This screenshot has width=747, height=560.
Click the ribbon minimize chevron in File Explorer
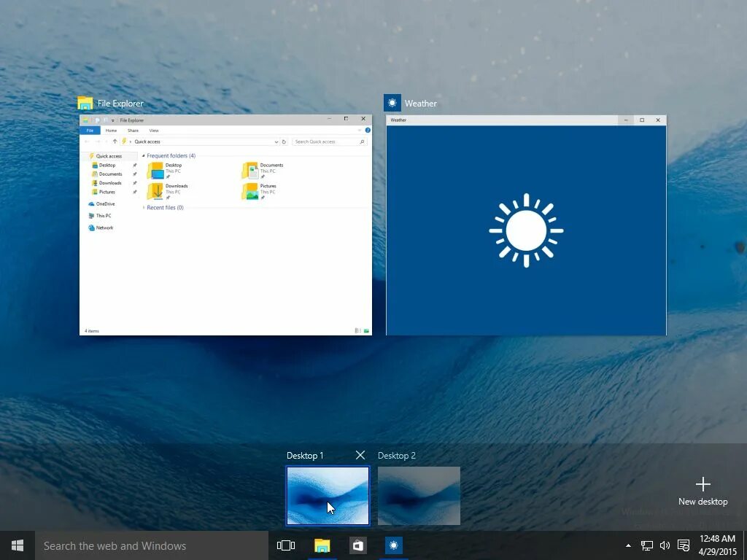point(359,130)
